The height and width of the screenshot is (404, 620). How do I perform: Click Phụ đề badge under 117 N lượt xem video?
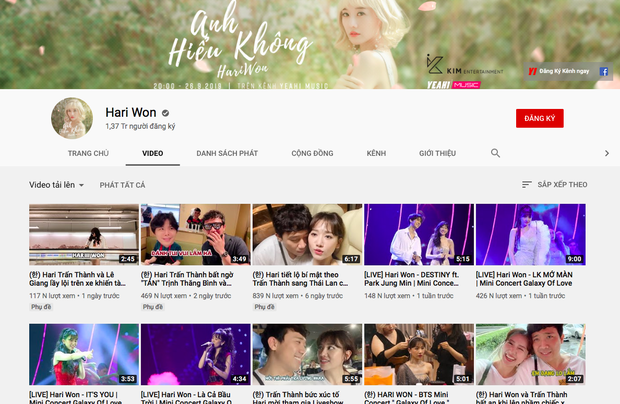(41, 307)
